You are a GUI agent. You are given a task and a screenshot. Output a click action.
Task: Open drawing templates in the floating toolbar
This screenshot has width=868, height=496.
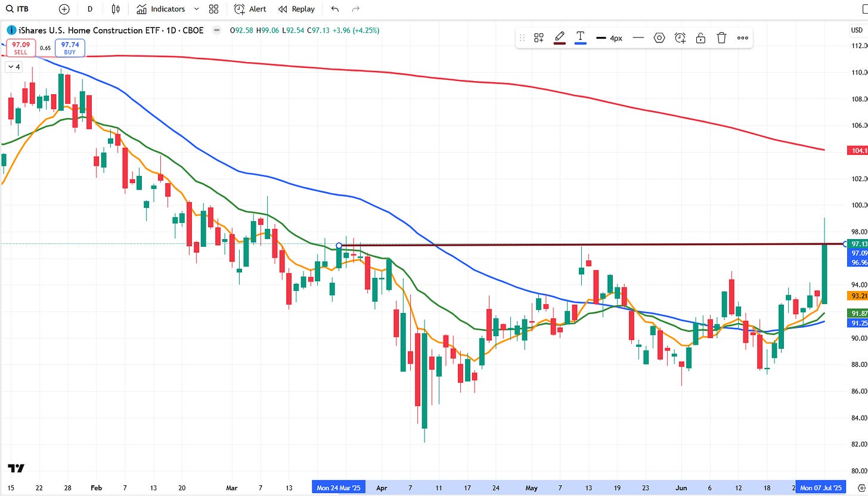539,38
